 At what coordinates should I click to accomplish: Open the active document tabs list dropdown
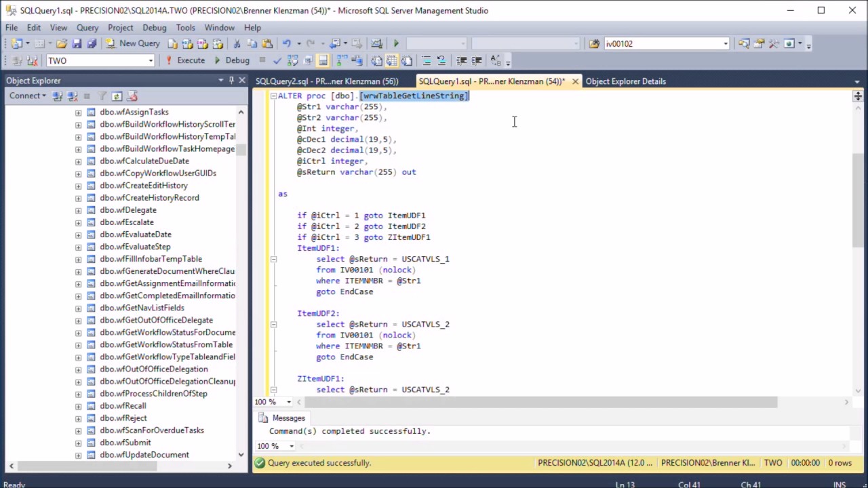(x=857, y=81)
